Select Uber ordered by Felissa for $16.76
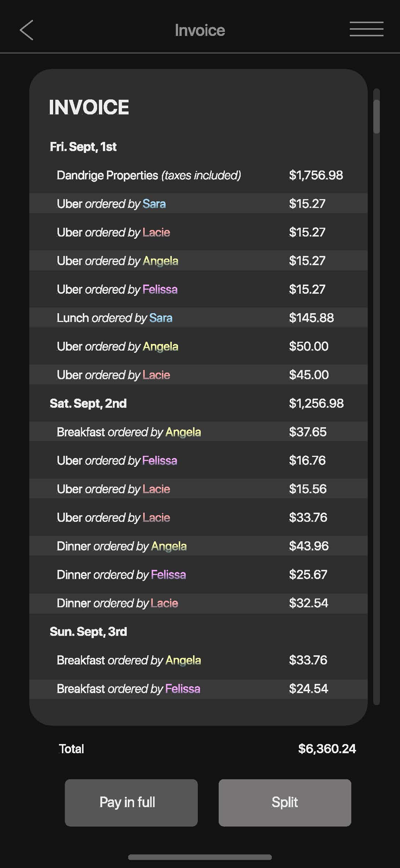 (198, 461)
